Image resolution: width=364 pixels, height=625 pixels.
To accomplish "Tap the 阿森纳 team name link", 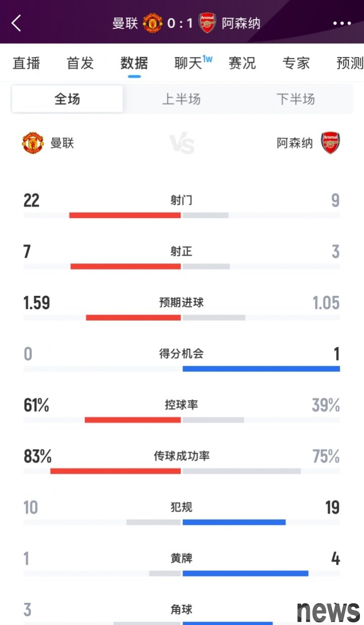I will coord(295,143).
